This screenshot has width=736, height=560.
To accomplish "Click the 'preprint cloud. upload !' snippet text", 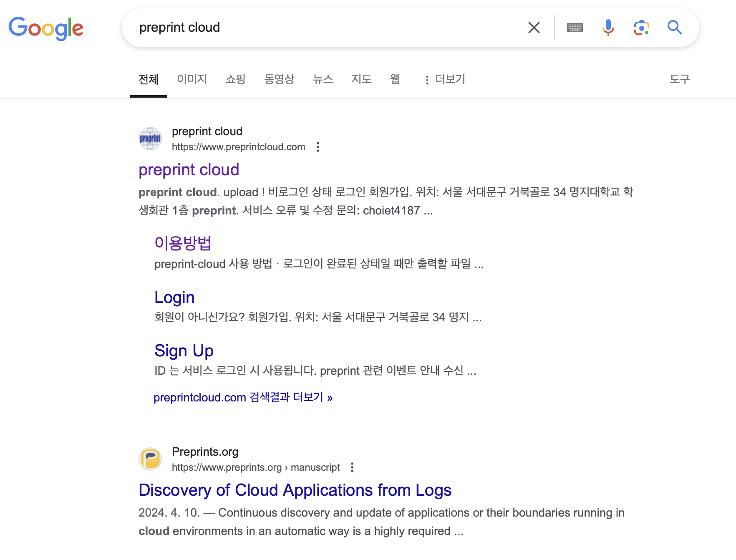I will (386, 201).
